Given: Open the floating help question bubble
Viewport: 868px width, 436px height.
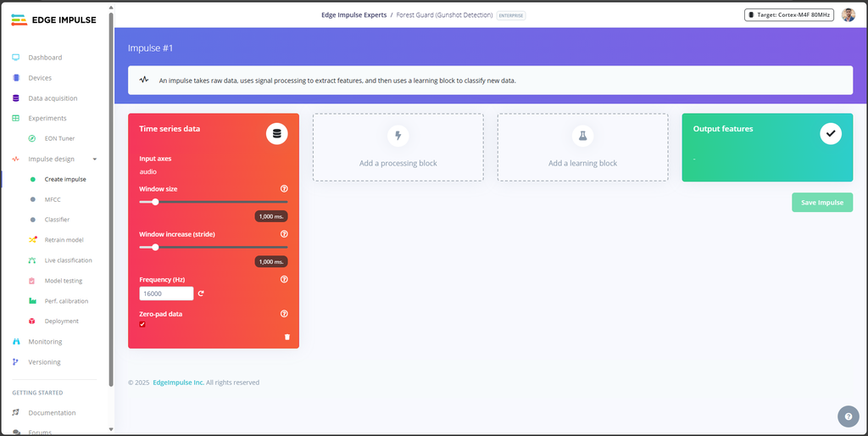Looking at the screenshot, I should pyautogui.click(x=848, y=416).
